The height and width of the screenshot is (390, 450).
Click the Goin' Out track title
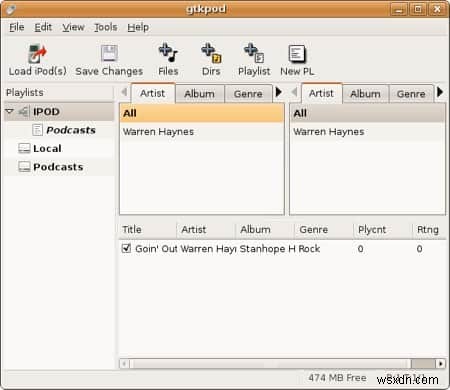coord(156,249)
